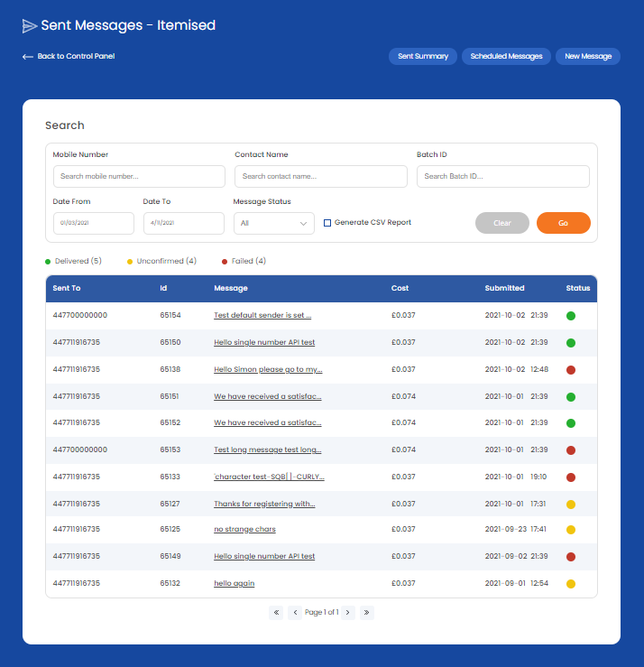Click the Search Batch ID input

coord(502,177)
